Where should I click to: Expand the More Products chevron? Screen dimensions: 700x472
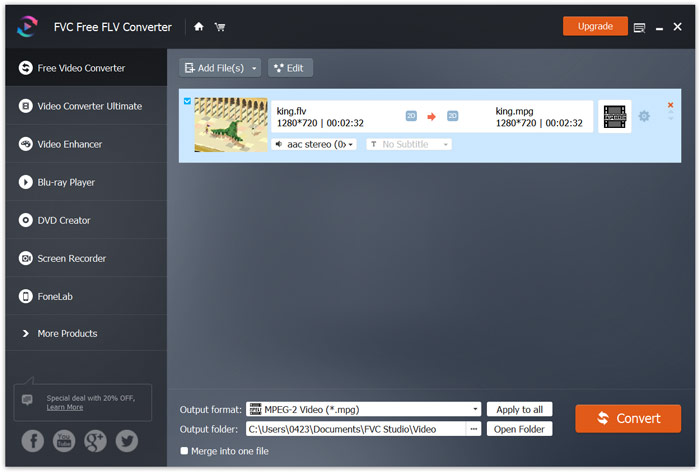[25, 334]
